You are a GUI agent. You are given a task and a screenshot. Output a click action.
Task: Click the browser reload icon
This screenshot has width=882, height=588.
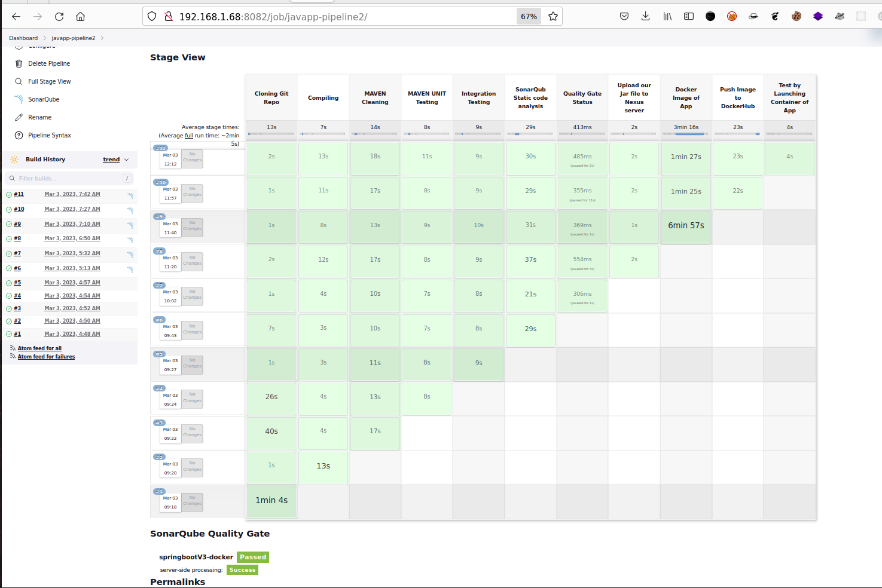59,17
